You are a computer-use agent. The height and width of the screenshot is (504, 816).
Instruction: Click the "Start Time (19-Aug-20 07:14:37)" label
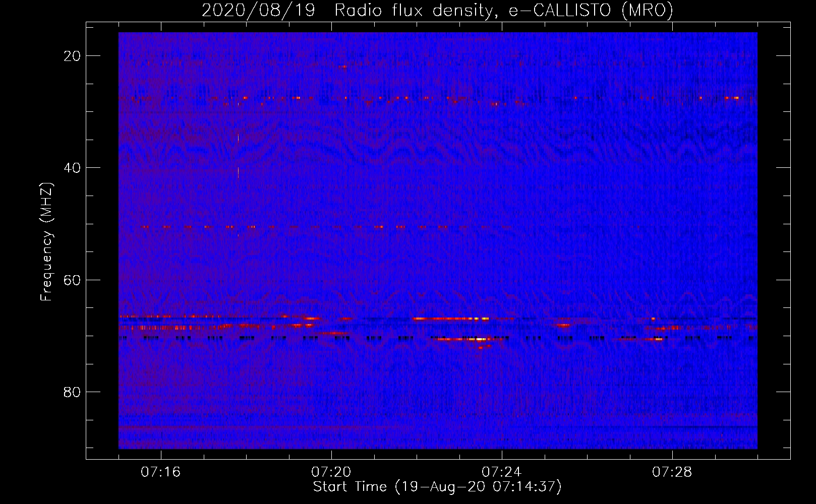pos(437,487)
